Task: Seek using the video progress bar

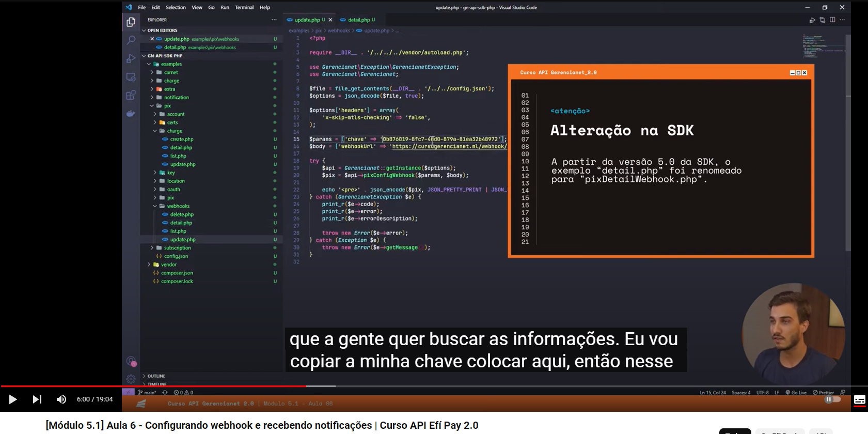Action: tap(434, 386)
